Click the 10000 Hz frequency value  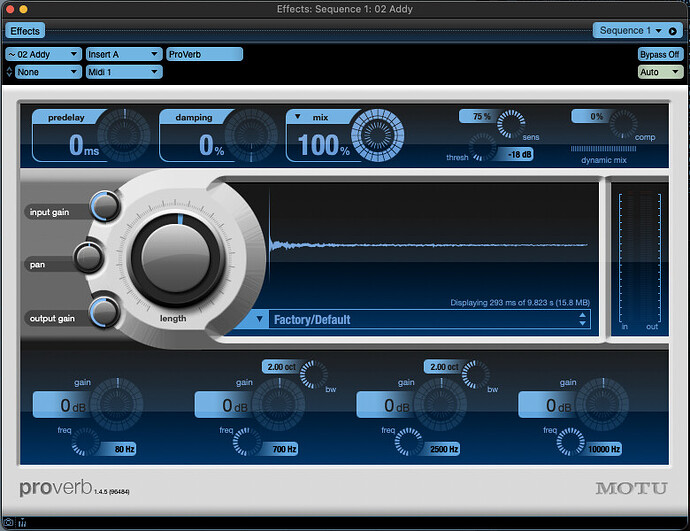(x=604, y=449)
